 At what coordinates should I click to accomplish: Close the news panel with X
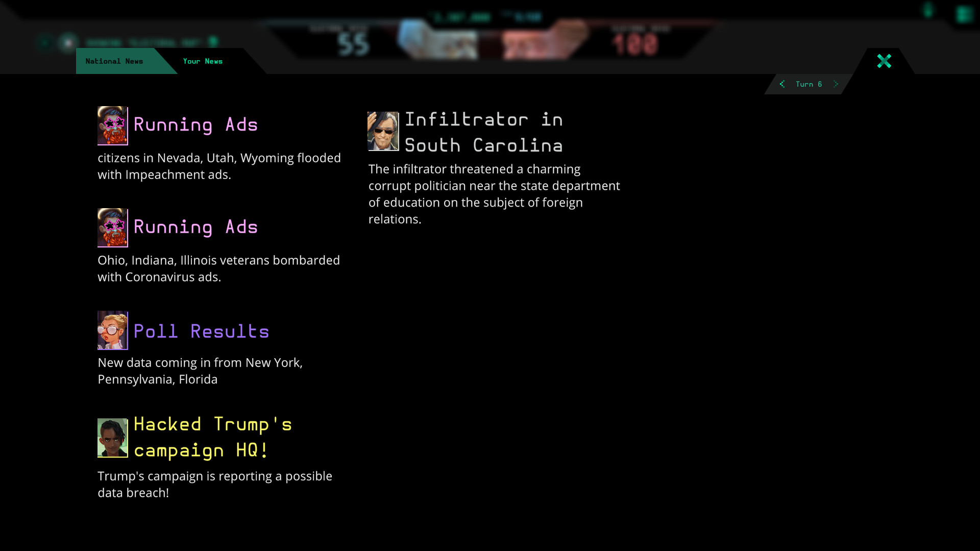tap(884, 61)
